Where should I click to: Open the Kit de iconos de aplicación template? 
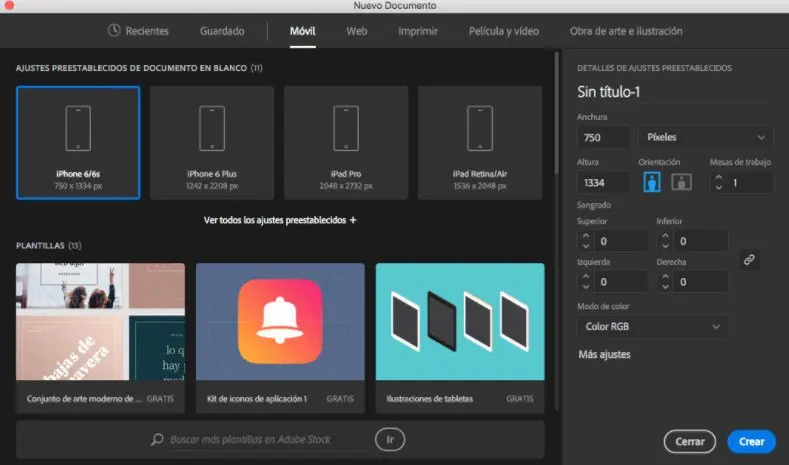coord(280,325)
